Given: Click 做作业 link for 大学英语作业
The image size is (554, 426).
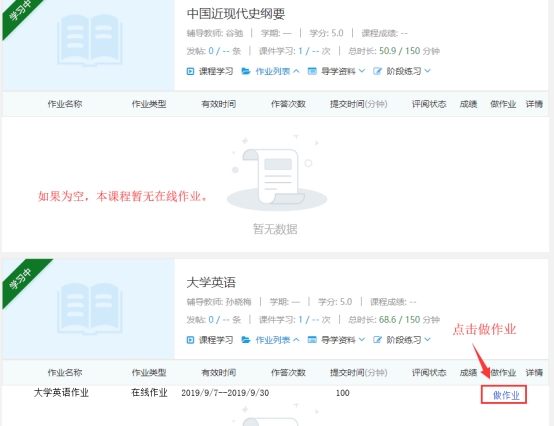Looking at the screenshot, I should click(x=506, y=395).
